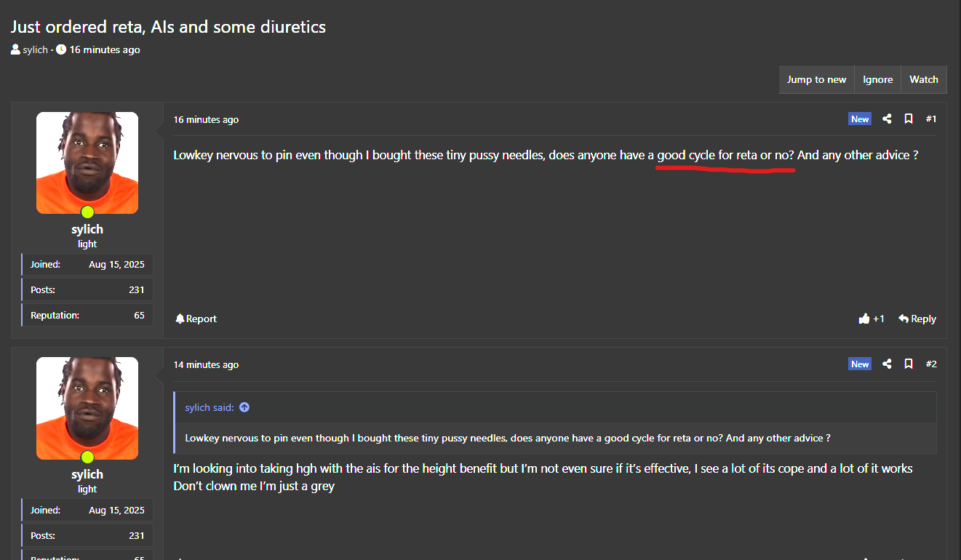The width and height of the screenshot is (961, 560).
Task: Click the New badge on post #1
Action: coord(860,119)
